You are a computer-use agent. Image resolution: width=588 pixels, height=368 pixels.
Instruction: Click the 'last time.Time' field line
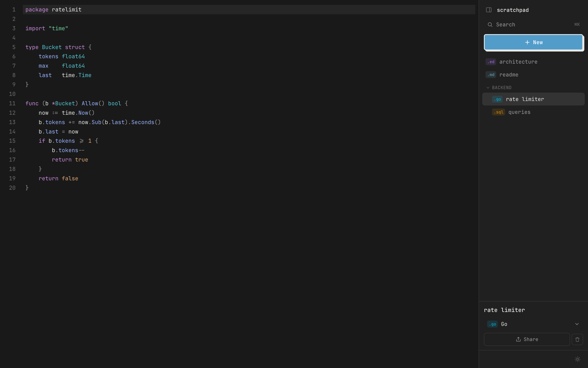[65, 75]
